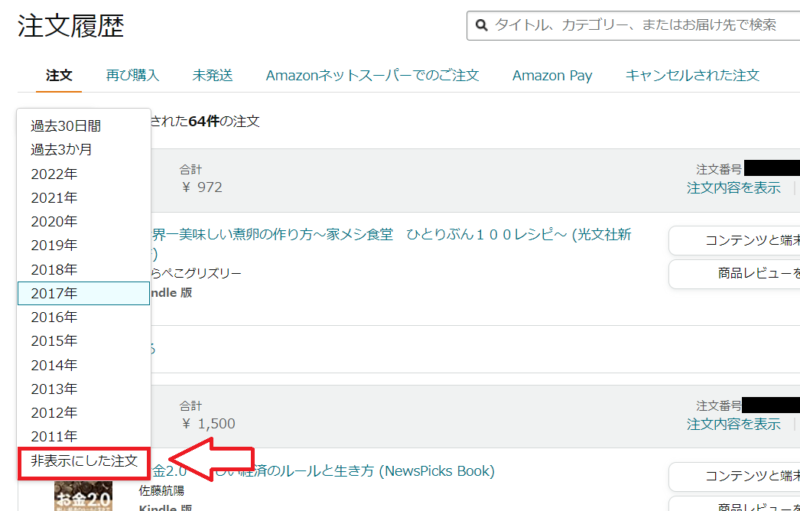Focus the order search field
The height and width of the screenshot is (511, 800).
pyautogui.click(x=633, y=25)
